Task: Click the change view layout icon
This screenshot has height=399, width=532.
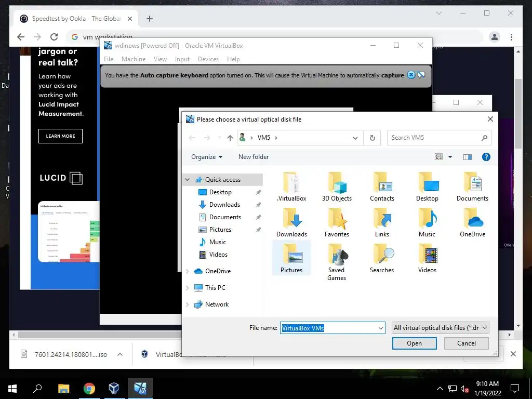Action: pyautogui.click(x=438, y=157)
